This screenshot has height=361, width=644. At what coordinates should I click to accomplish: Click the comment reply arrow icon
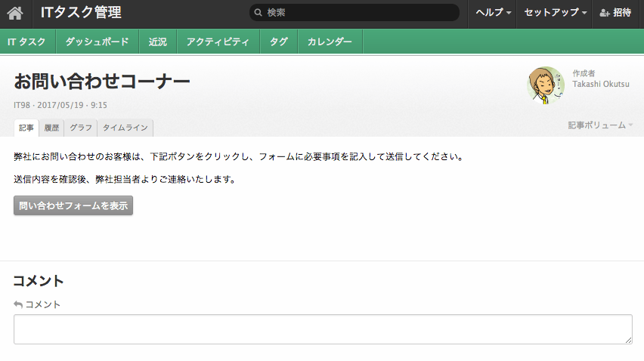18,304
